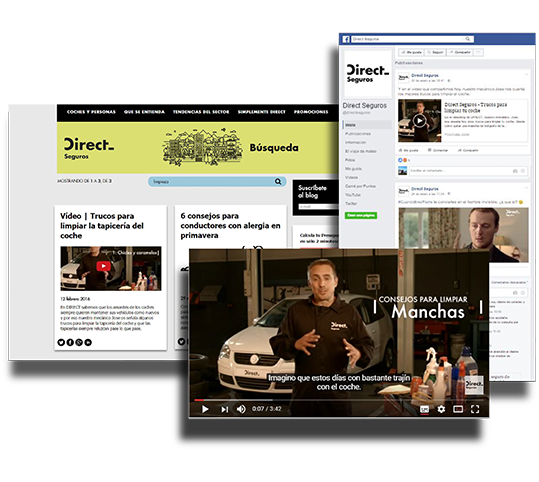The height and width of the screenshot is (482, 539).
Task: Open the first post's Direct Seguros author link
Action: pos(425,75)
